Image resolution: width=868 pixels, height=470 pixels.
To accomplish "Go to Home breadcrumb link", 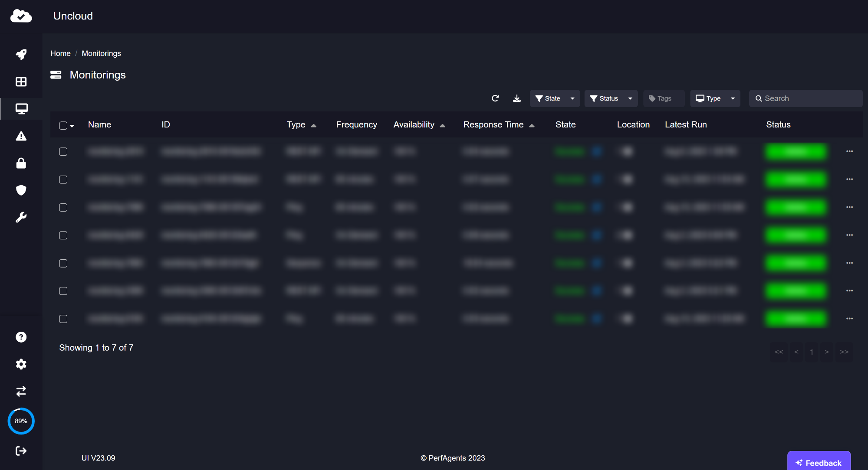I will click(x=60, y=53).
